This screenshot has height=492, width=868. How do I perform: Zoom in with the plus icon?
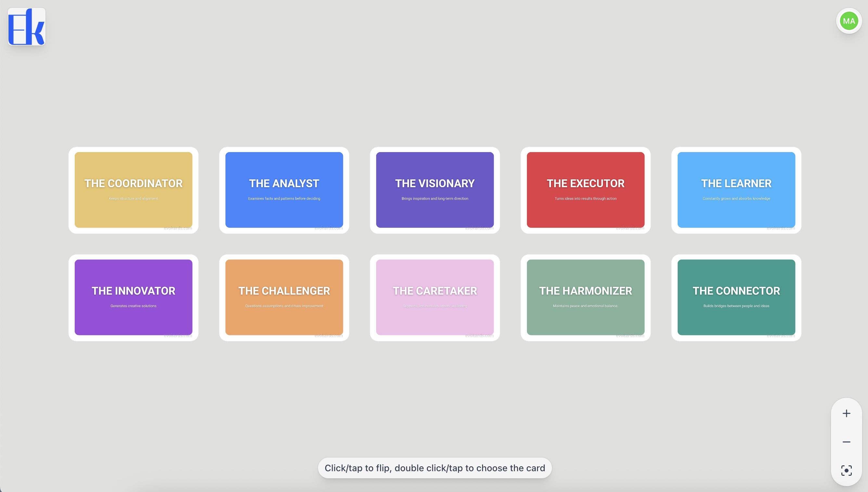click(846, 413)
